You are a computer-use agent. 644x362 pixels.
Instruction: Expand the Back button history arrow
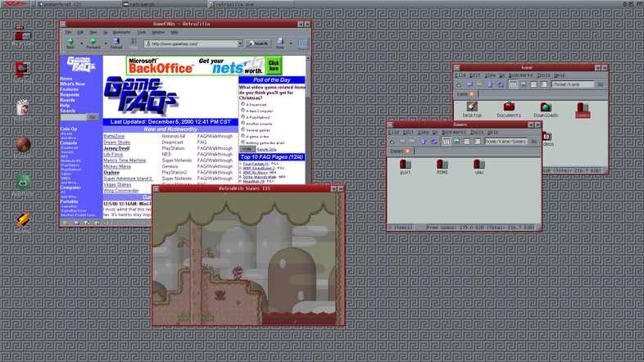[x=81, y=43]
